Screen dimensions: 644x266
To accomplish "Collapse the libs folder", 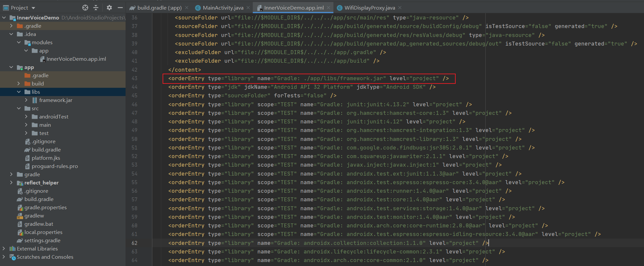I will 19,92.
